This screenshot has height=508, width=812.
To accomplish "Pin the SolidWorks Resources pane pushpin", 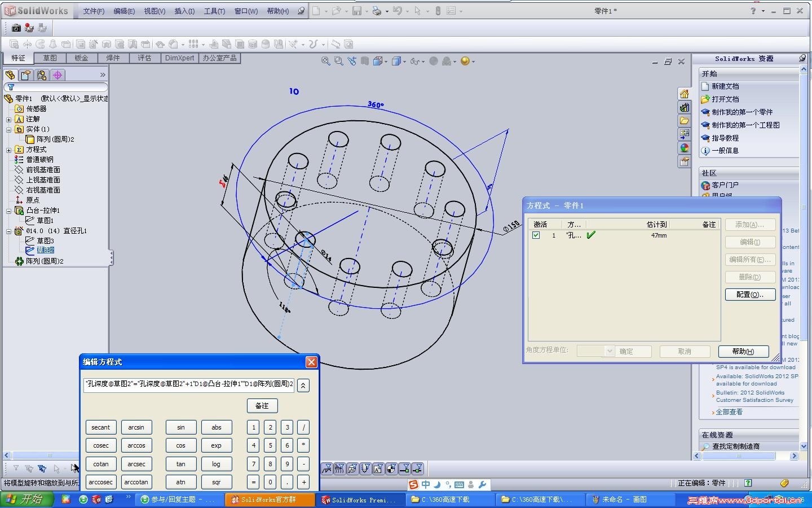I will tap(802, 58).
